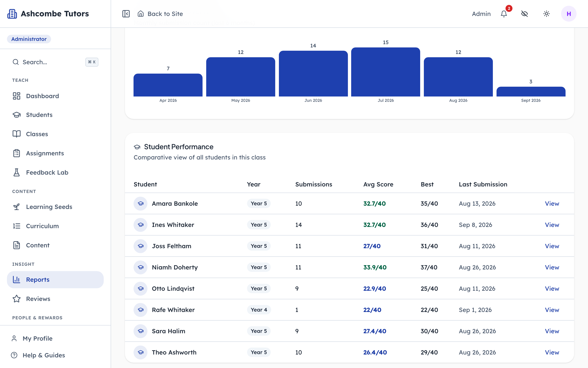Collapse the sidebar panel icon
This screenshot has height=368, width=588.
(x=126, y=14)
